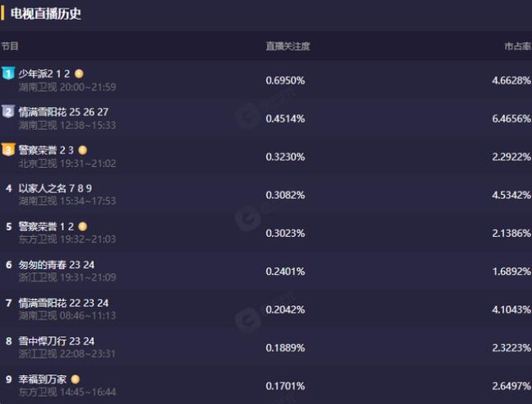This screenshot has height=404, width=532.
Task: Click the rank 2 silver badge icon
Action: tap(8, 112)
